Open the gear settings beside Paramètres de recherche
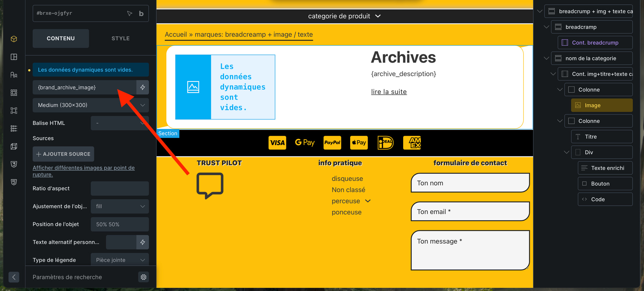644x291 pixels. pyautogui.click(x=144, y=277)
